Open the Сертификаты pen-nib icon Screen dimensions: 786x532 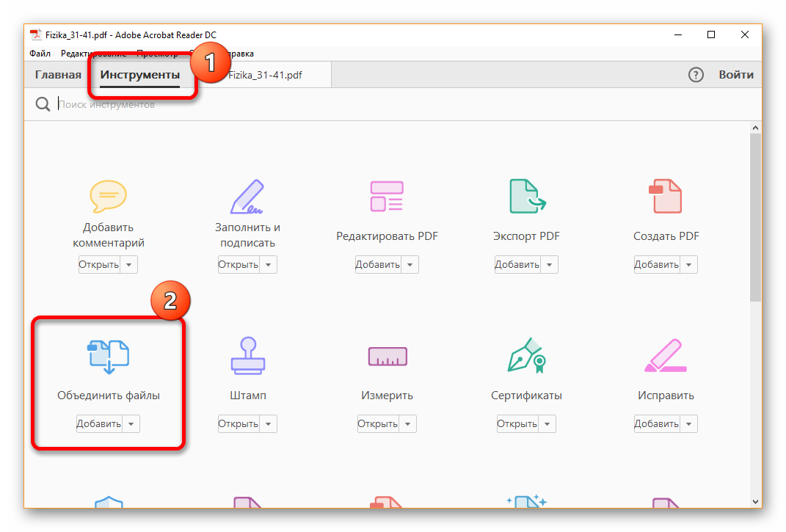(x=526, y=355)
